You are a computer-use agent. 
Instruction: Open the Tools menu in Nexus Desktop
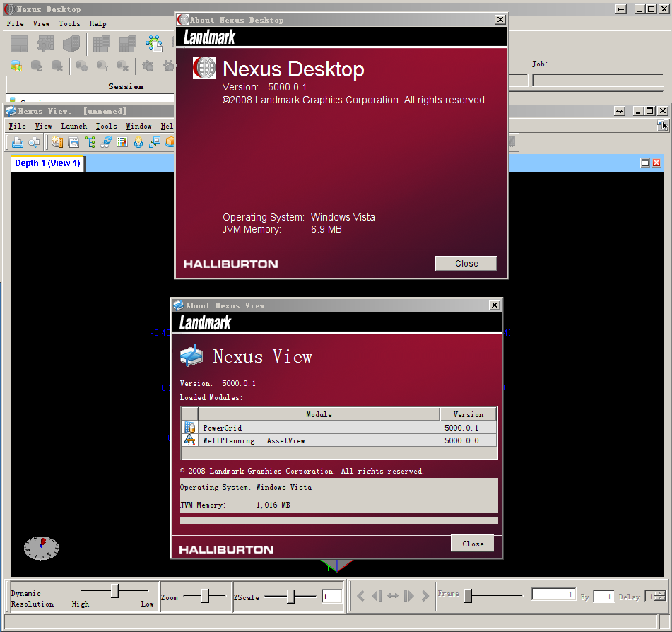69,23
